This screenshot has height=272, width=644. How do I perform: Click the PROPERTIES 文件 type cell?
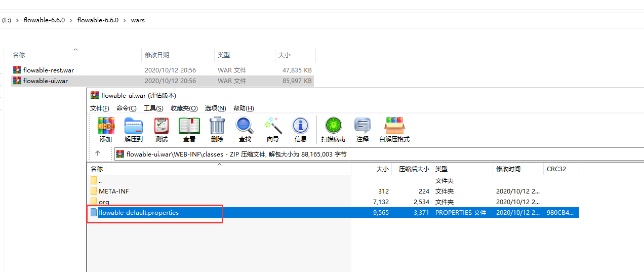[461, 212]
